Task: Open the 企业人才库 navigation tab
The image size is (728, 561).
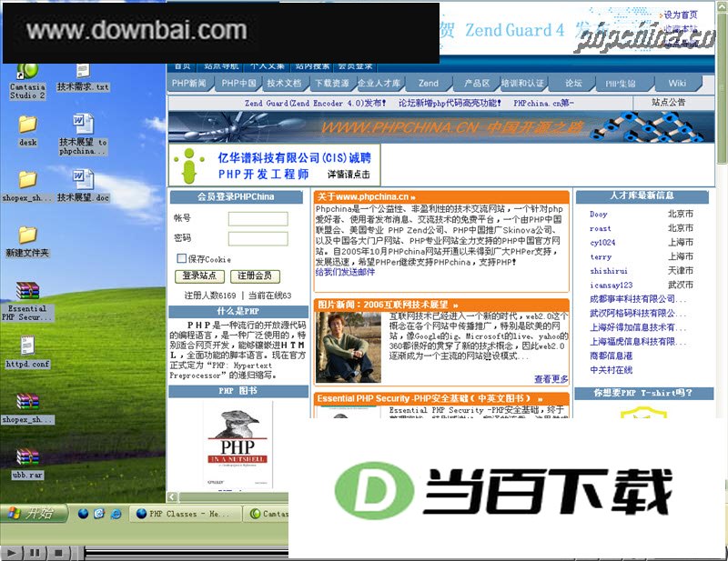Action: (379, 84)
